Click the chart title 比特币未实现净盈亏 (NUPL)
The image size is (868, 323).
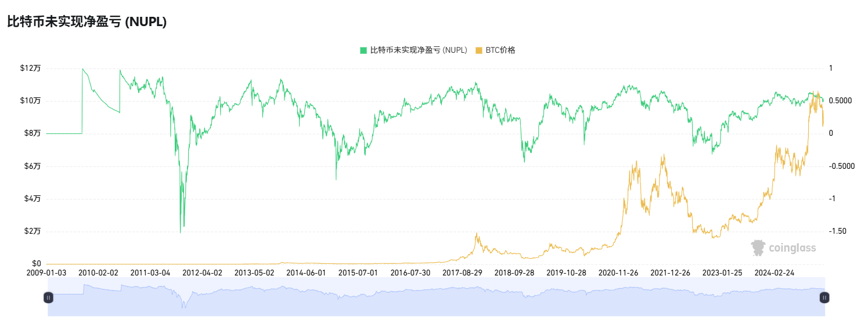click(87, 22)
